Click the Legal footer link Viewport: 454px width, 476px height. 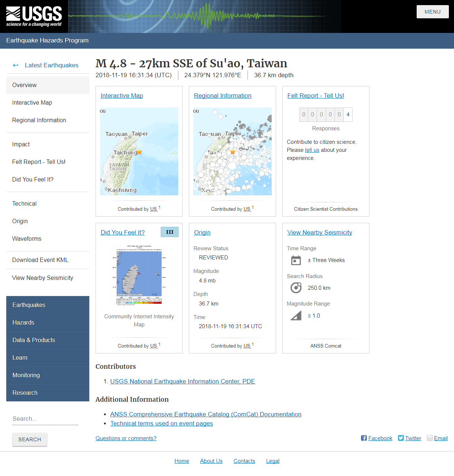point(273,461)
